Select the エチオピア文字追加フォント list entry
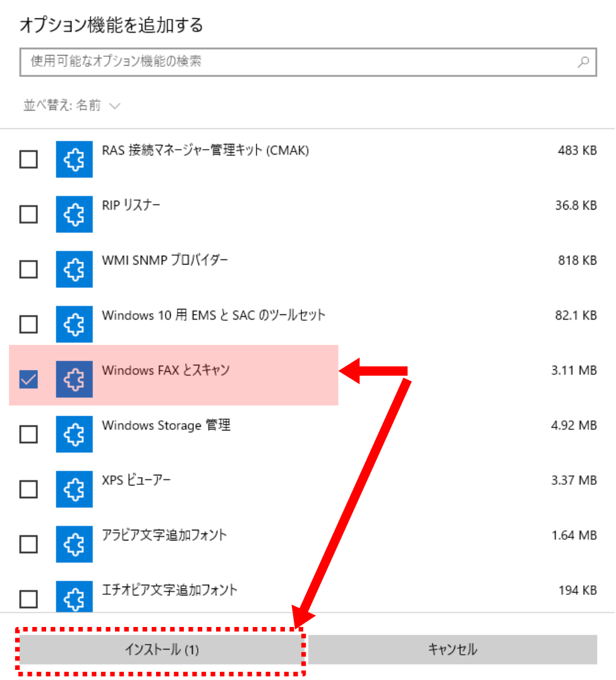This screenshot has width=616, height=680. coord(169,590)
